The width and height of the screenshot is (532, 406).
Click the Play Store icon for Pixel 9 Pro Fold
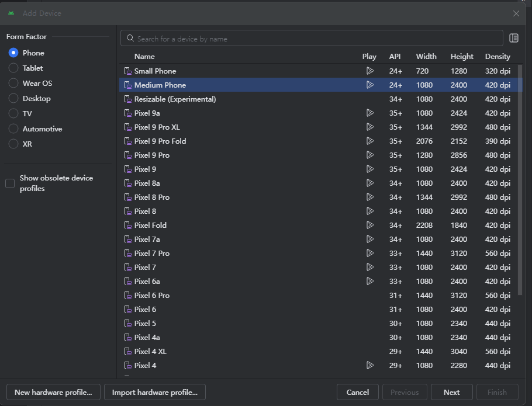(x=370, y=141)
